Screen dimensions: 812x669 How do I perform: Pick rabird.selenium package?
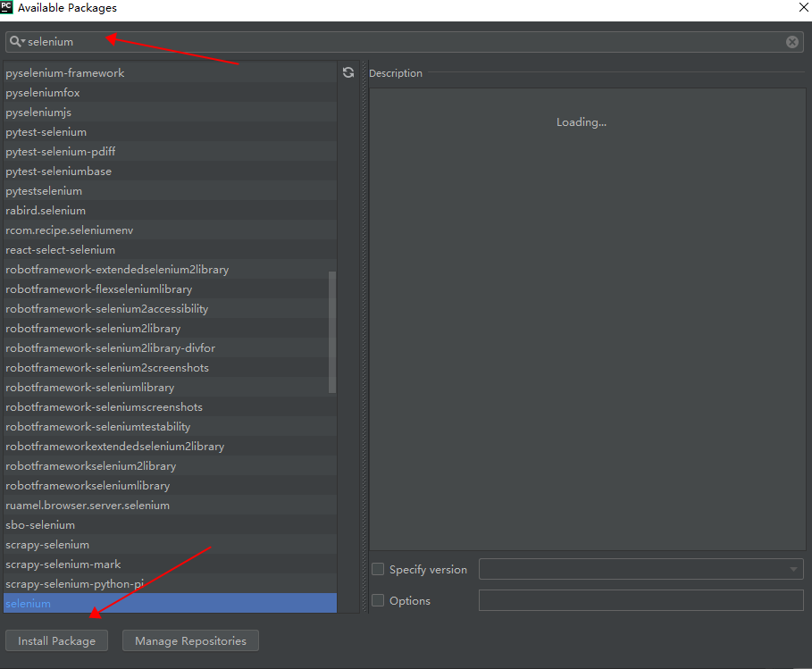tap(170, 211)
